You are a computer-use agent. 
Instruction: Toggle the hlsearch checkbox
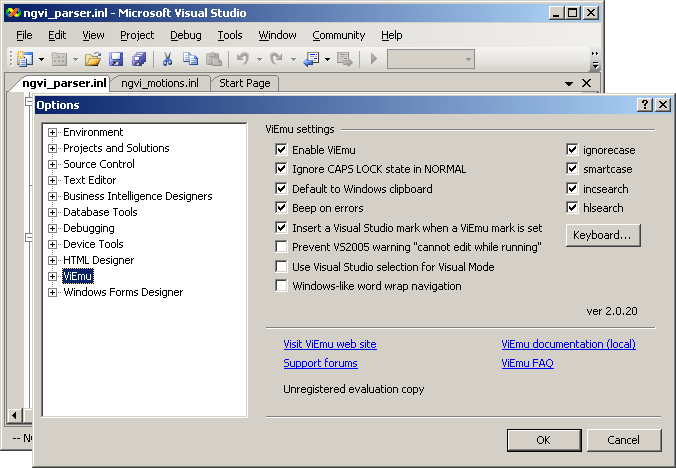click(x=572, y=207)
